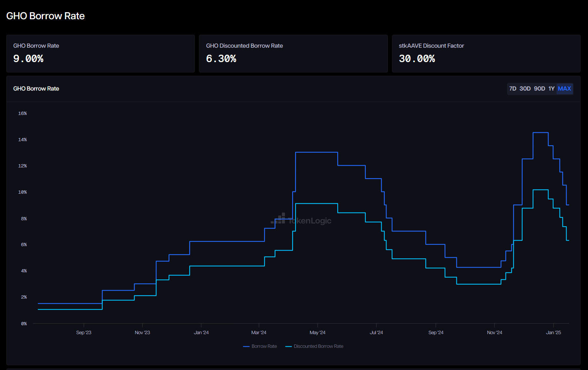Click the May '24 x-axis label
588x370 pixels.
pos(317,333)
